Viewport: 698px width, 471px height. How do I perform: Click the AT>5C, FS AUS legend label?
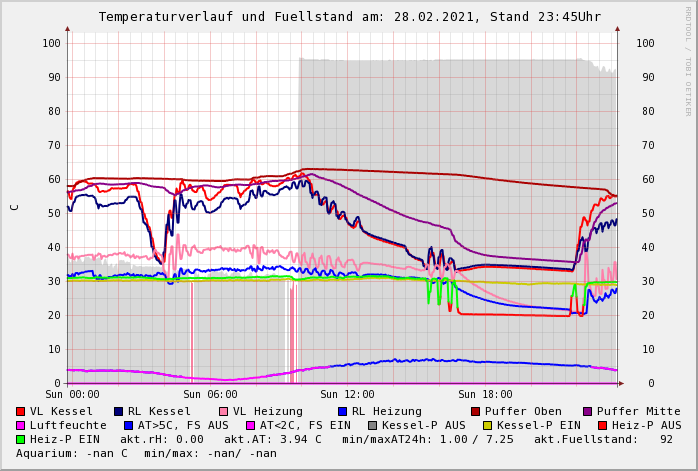182,425
